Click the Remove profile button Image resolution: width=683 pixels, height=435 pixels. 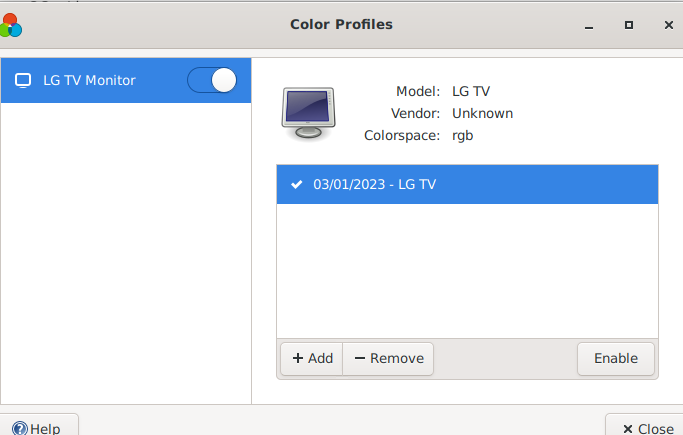(x=388, y=359)
